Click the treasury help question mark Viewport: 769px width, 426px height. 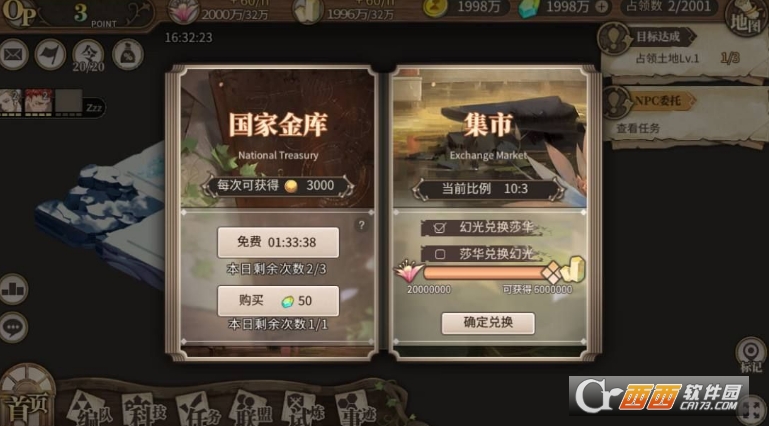[361, 225]
